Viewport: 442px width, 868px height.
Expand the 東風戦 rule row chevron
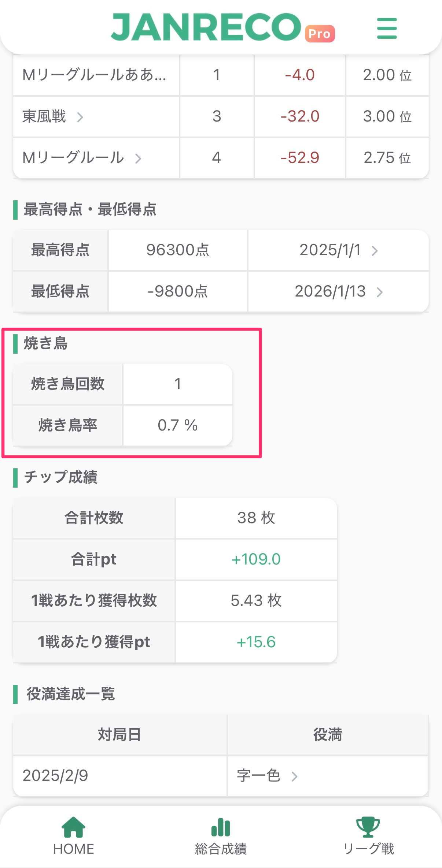[x=80, y=117]
